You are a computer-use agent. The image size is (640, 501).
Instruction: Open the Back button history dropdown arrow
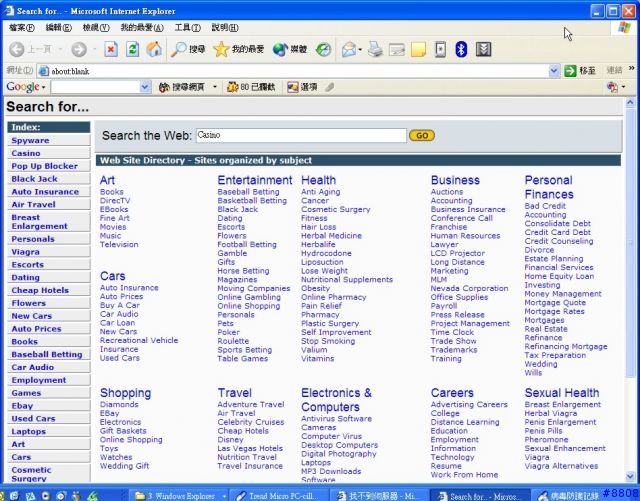pos(60,49)
